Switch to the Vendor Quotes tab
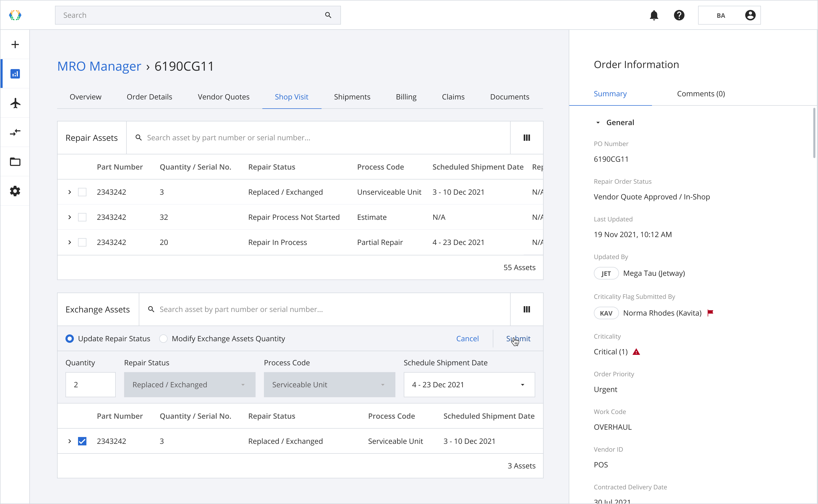 tap(223, 97)
